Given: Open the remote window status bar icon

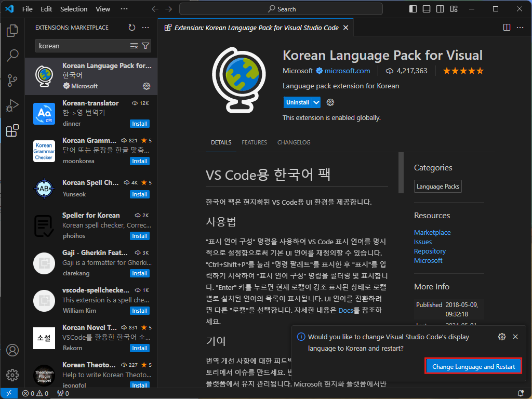Looking at the screenshot, I should (9, 393).
